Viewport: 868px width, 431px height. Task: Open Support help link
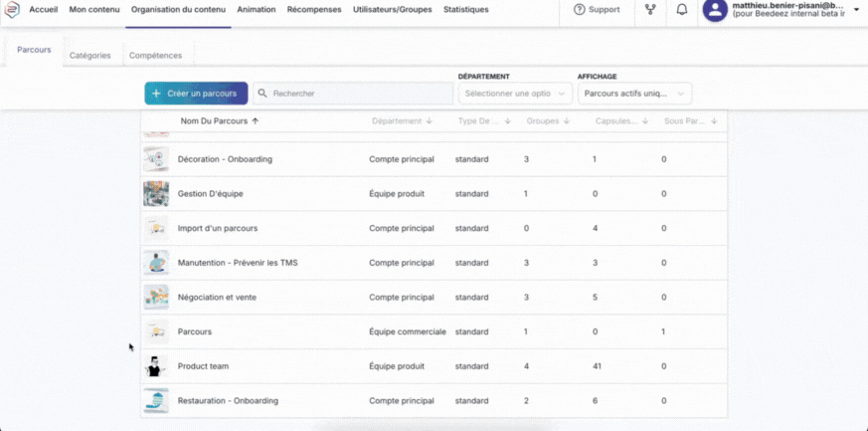[597, 10]
